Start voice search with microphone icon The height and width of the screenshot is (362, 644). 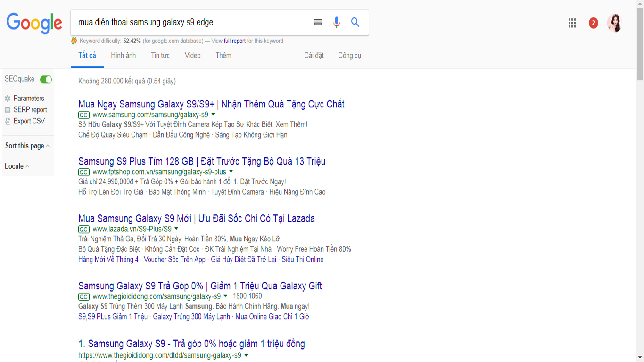tap(336, 22)
